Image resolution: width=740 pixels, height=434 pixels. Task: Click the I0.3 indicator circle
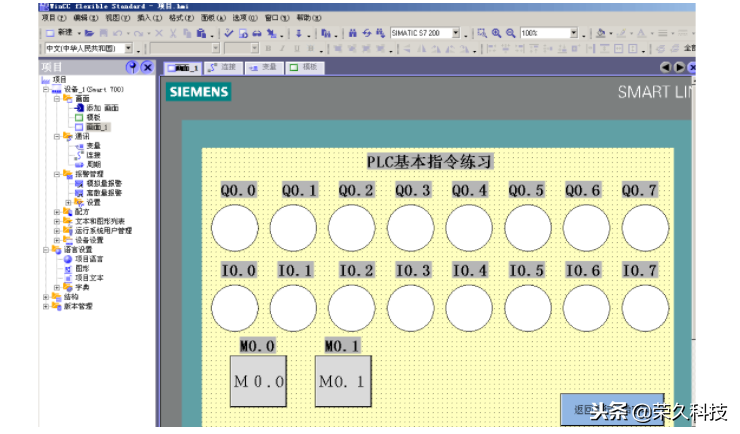411,308
